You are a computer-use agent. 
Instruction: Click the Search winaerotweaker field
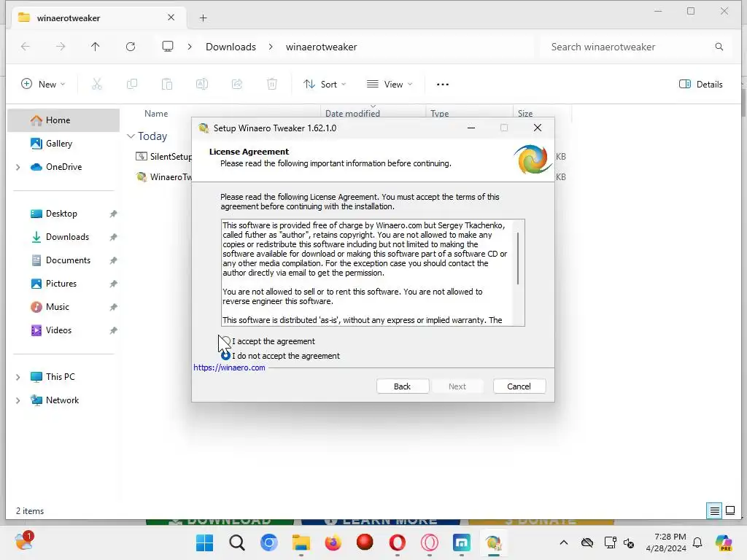(x=636, y=47)
